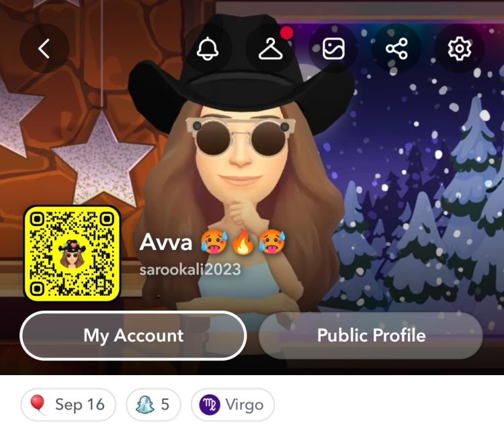Open the outfit hanger icon
The width and height of the screenshot is (504, 441).
[x=270, y=48]
